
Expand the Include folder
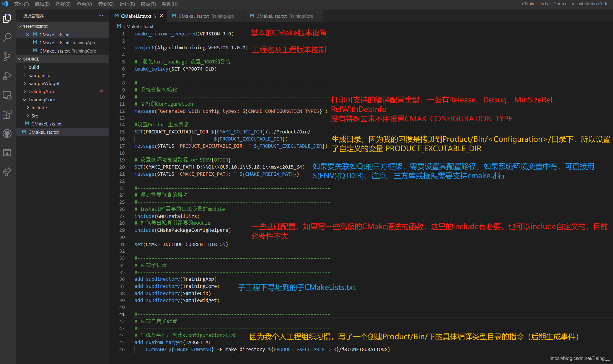coord(27,107)
